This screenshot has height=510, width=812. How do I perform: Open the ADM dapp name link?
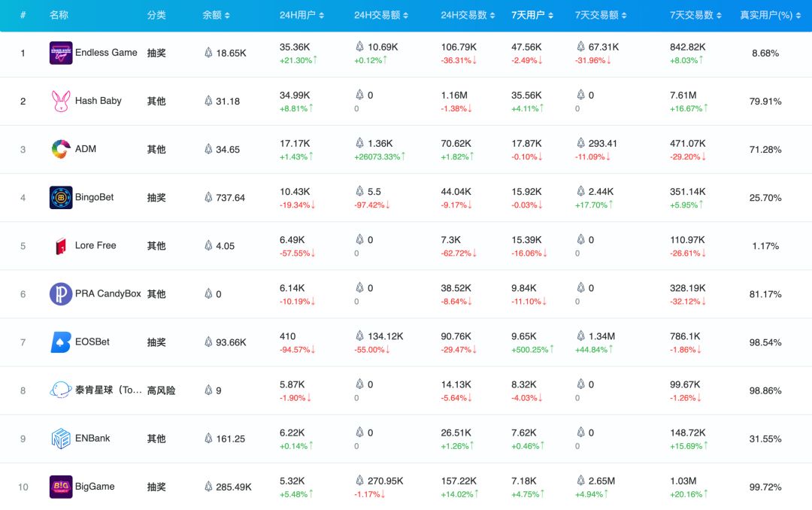[x=86, y=149]
